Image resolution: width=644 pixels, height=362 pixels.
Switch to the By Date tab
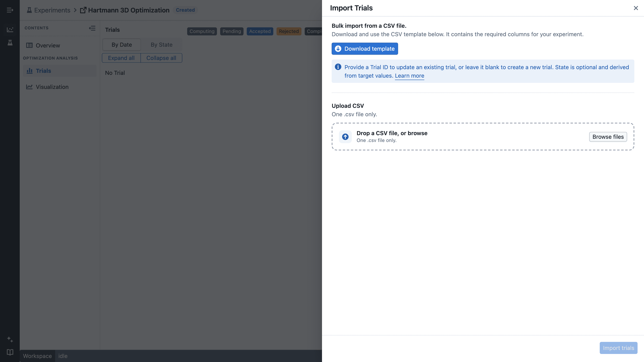coord(122,45)
